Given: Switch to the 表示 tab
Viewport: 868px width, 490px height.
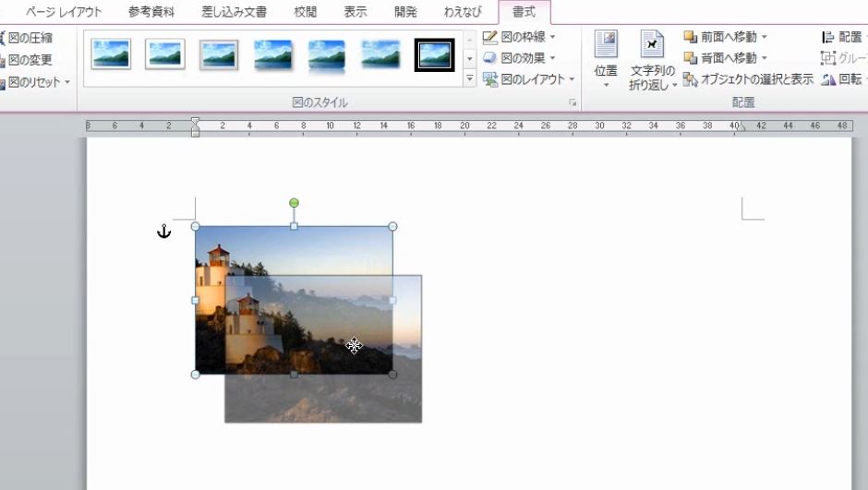Looking at the screenshot, I should tap(355, 12).
